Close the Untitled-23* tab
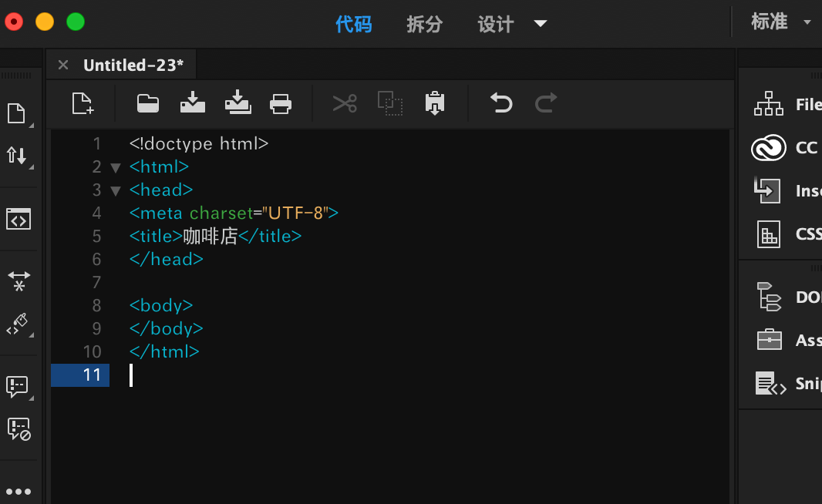 pyautogui.click(x=63, y=65)
